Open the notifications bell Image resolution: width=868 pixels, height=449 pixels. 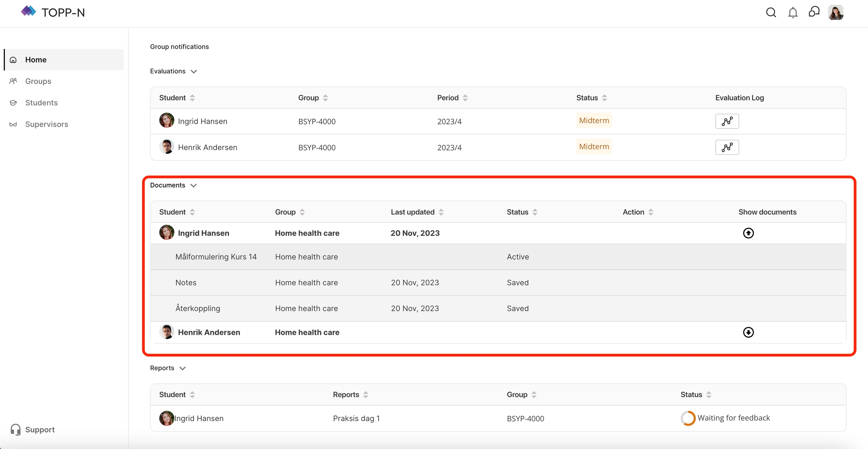[x=793, y=13]
